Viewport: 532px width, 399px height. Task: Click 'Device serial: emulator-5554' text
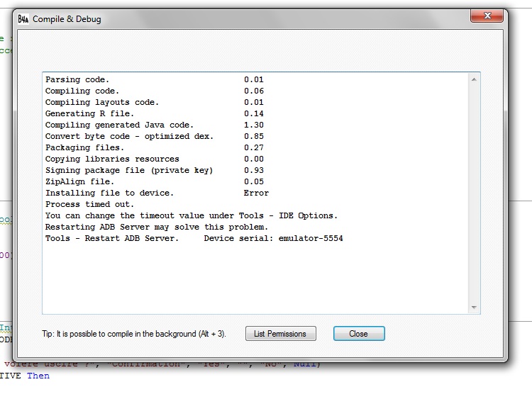tap(274, 239)
